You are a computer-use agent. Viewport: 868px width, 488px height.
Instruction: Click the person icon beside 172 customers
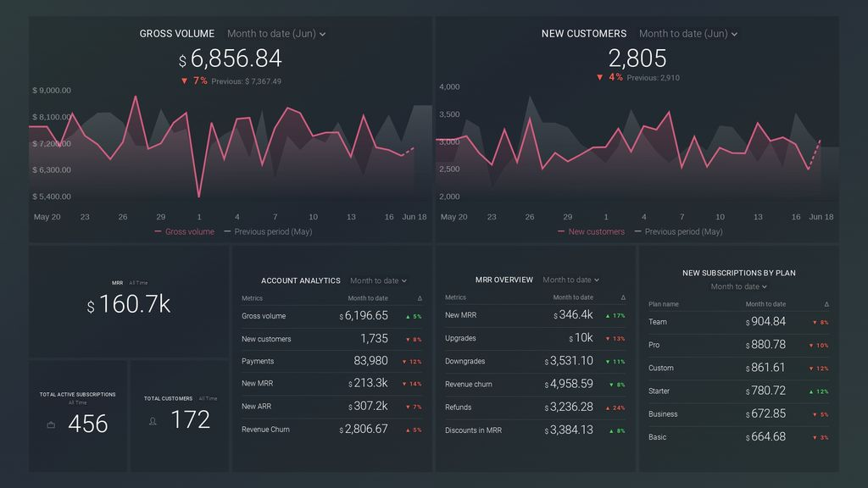(153, 422)
